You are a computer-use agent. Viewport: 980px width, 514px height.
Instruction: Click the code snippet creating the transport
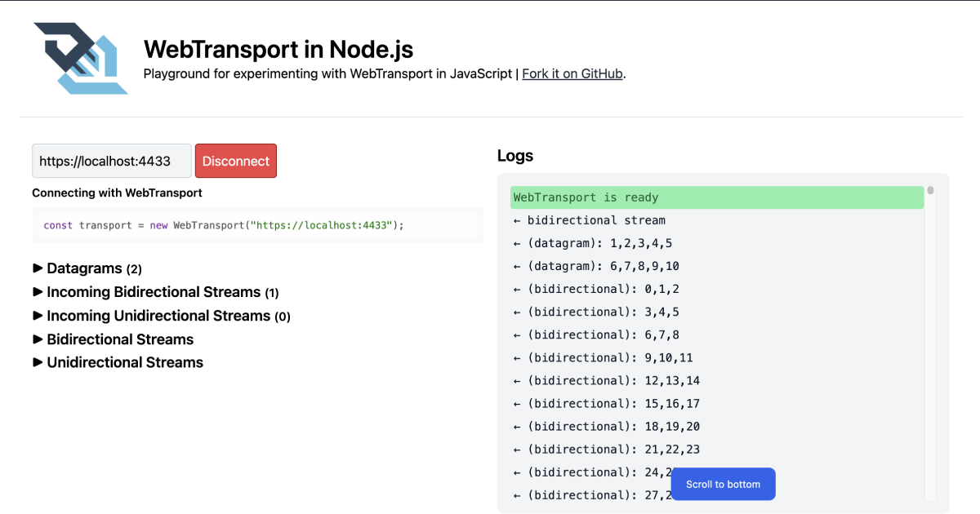258,224
